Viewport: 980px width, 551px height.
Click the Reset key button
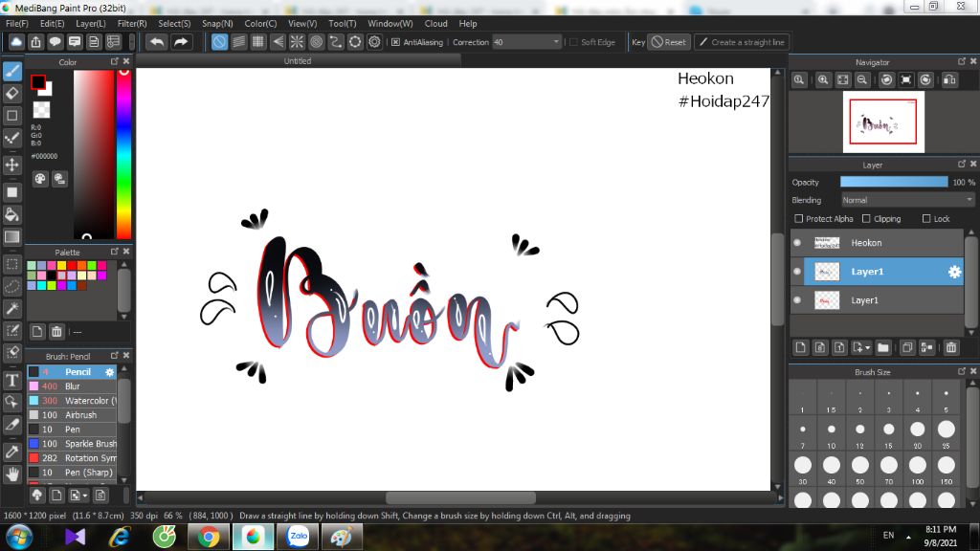pyautogui.click(x=668, y=42)
